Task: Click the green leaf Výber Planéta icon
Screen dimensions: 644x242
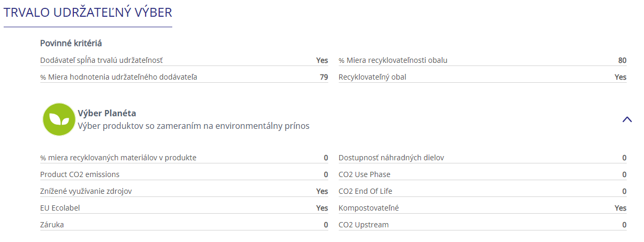Action: click(x=59, y=119)
